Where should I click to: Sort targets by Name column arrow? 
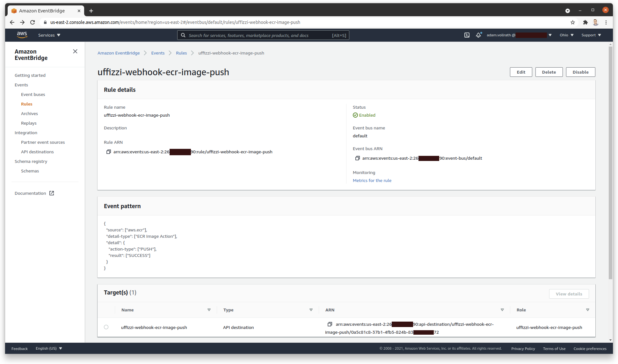tap(209, 310)
